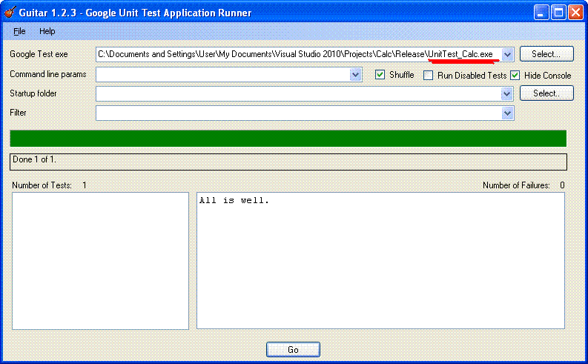Minimize the Guitar window
Image resolution: width=588 pixels, height=364 pixels.
(x=541, y=13)
